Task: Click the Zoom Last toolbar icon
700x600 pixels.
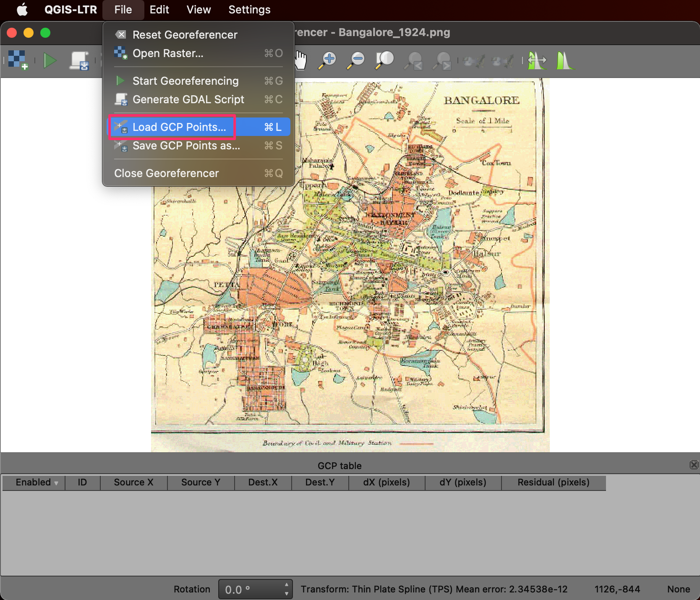Action: click(x=413, y=60)
